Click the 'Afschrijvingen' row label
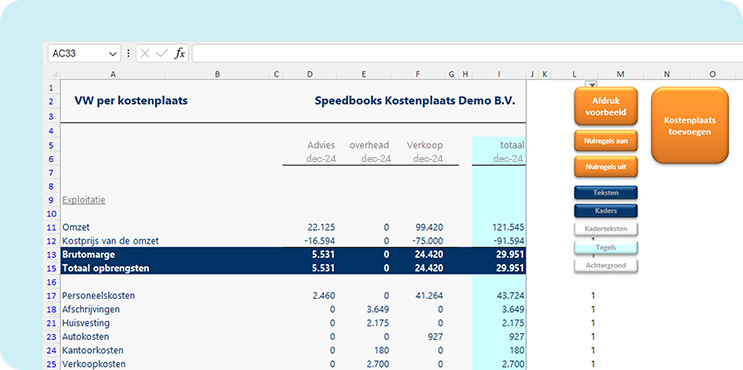Screen dimensions: 743x370 [91, 309]
